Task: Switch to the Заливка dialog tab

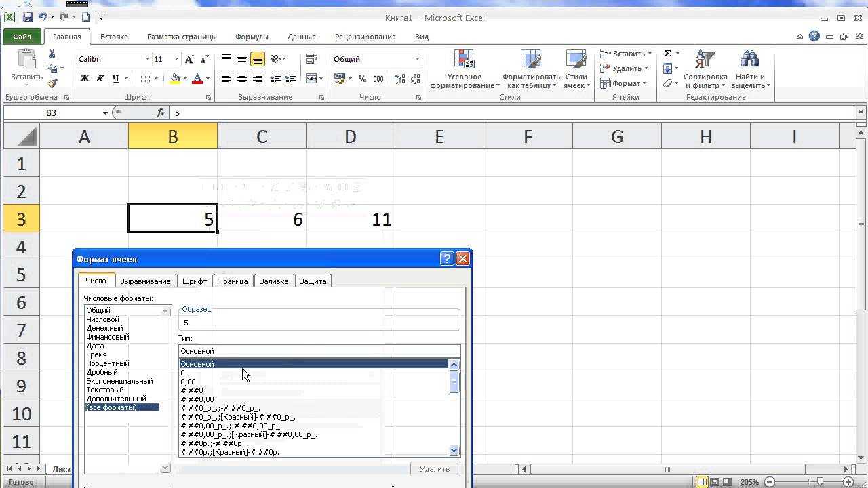Action: point(274,281)
